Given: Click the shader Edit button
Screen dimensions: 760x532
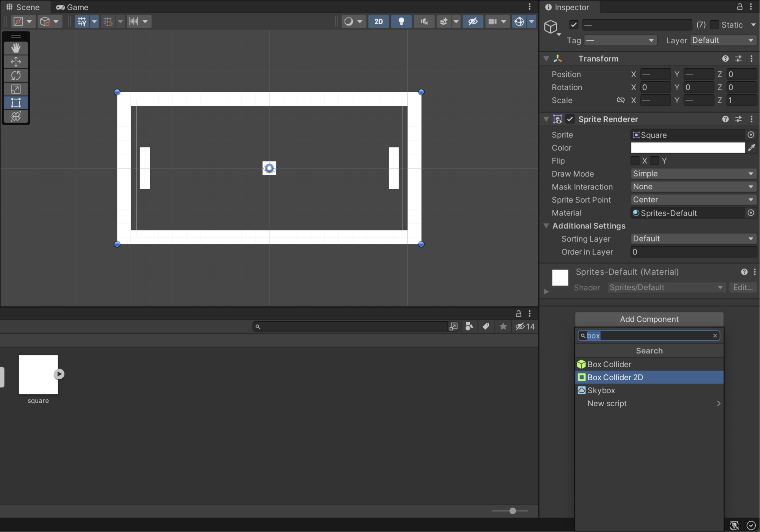Looking at the screenshot, I should 743,287.
